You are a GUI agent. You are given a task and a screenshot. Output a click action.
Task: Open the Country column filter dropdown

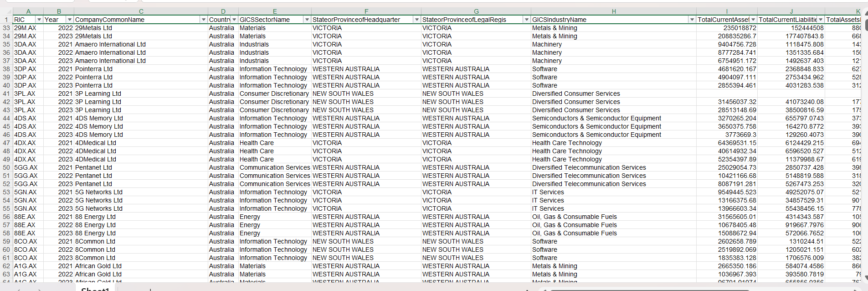(x=234, y=20)
